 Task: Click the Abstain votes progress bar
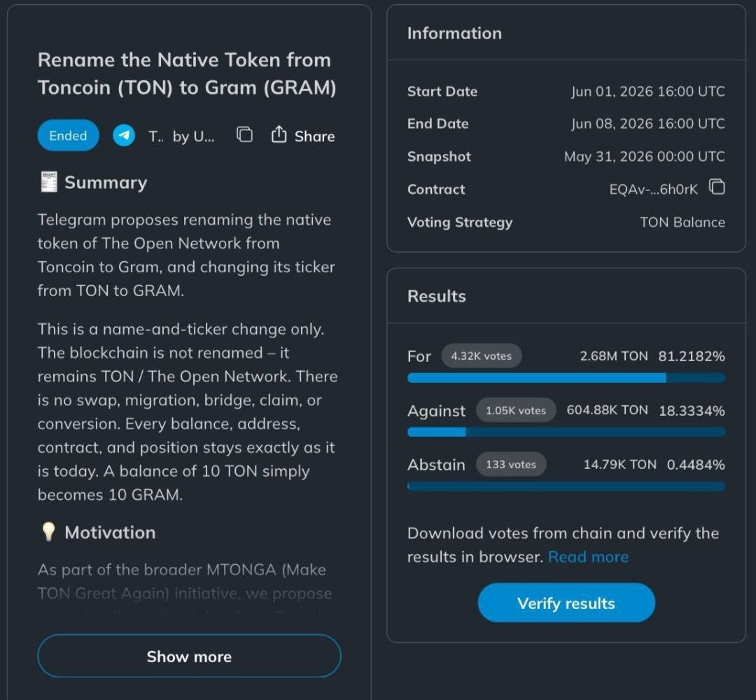click(x=566, y=486)
